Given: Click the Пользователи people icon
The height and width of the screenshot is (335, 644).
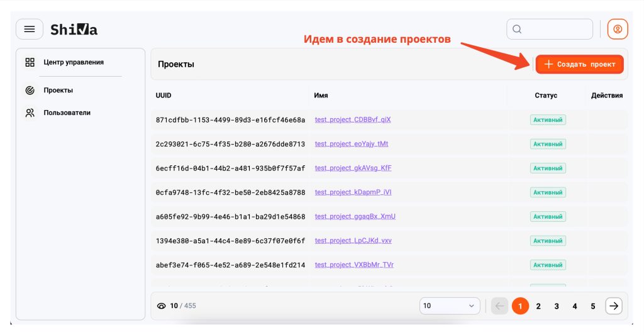Looking at the screenshot, I should (30, 113).
